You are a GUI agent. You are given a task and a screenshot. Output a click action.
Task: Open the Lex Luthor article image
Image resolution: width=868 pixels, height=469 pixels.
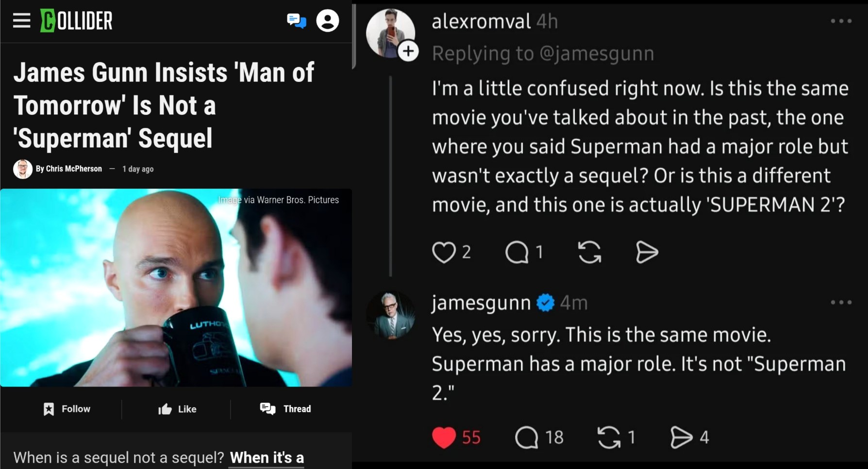[176, 288]
